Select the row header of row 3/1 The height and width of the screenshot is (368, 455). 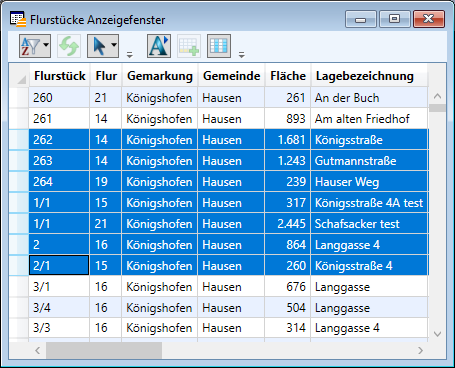19,287
